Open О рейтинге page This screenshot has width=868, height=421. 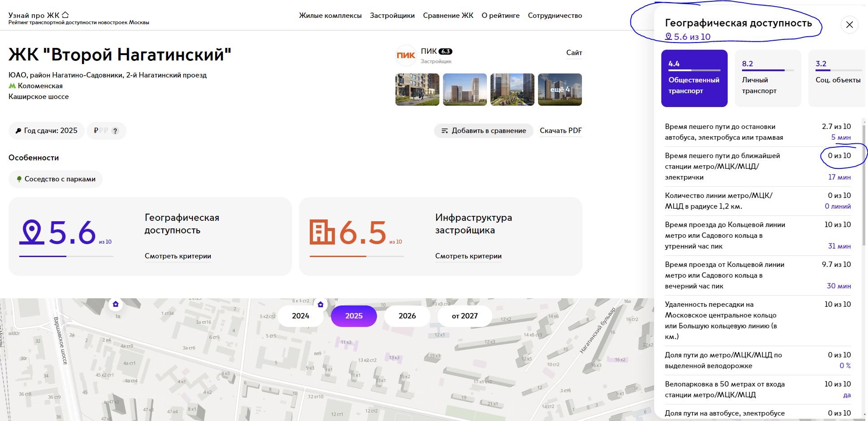pos(501,15)
